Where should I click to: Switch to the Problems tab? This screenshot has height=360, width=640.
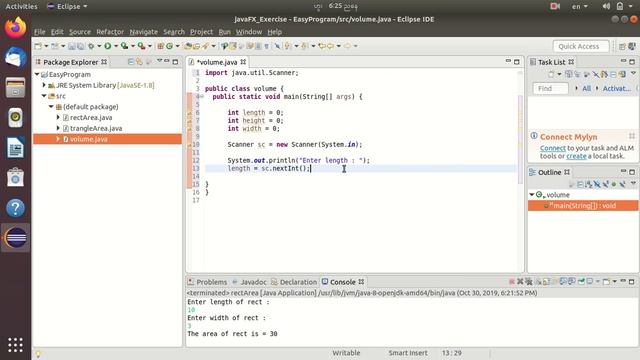tap(207, 282)
